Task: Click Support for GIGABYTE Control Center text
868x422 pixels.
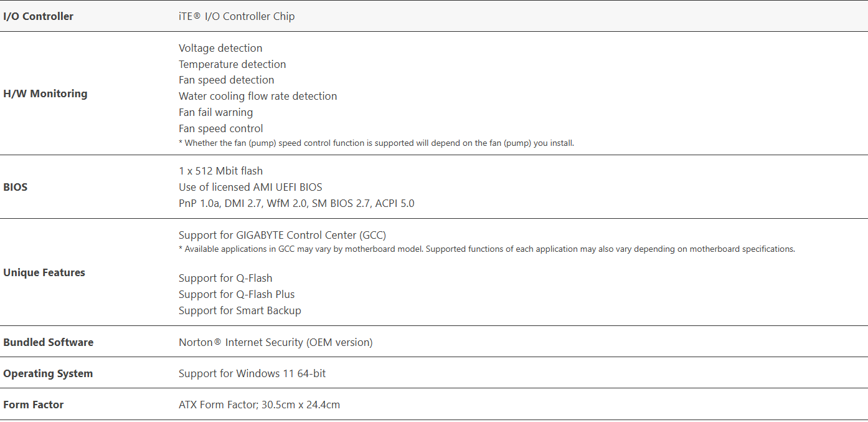Action: tap(282, 235)
